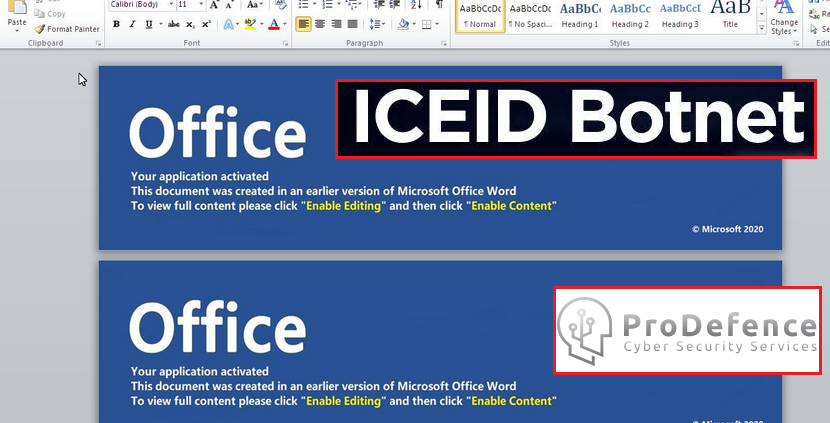Image resolution: width=830 pixels, height=423 pixels.
Task: Justify the paragraph text
Action: click(353, 24)
